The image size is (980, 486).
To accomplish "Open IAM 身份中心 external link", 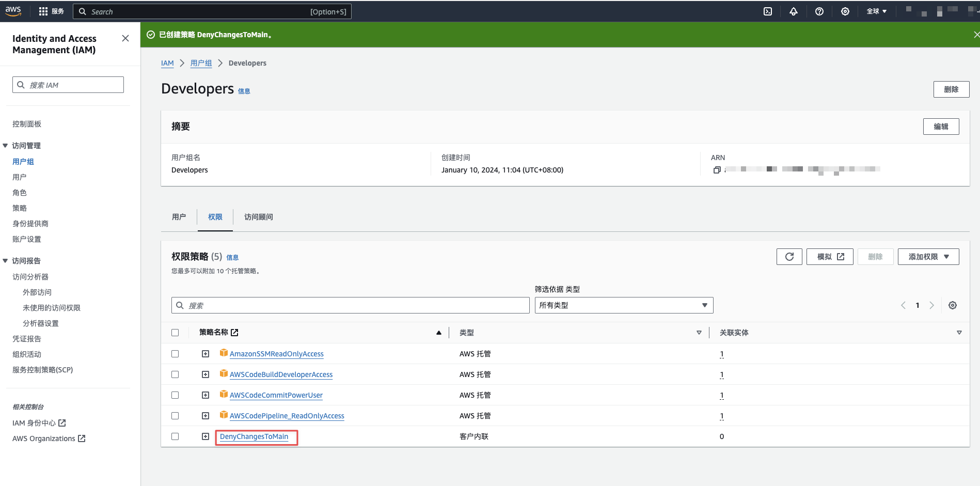I will tap(39, 423).
